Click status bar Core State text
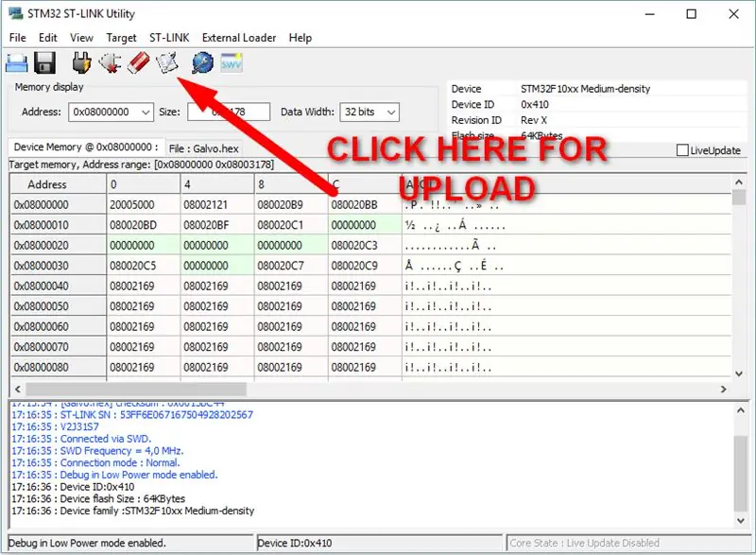The image size is (756, 555). 584,543
